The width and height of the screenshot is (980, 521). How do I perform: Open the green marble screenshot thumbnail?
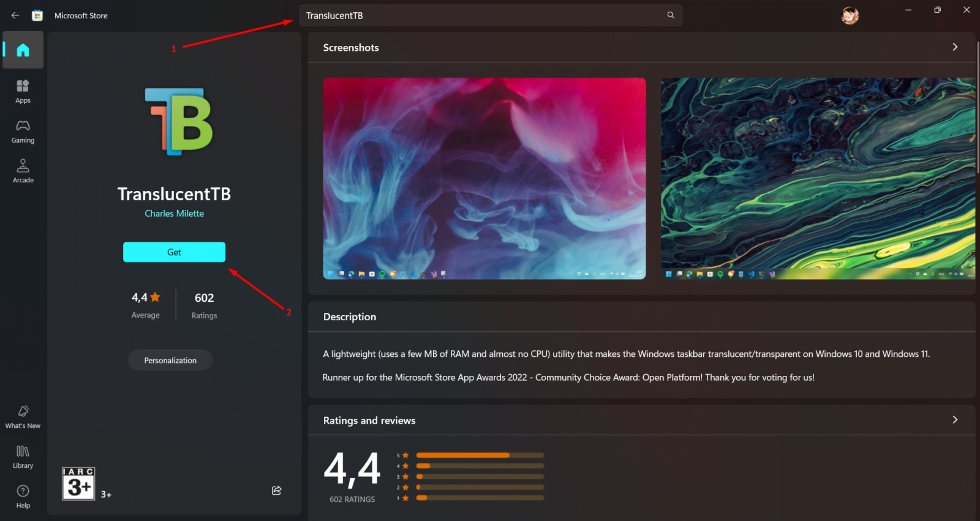coord(818,178)
